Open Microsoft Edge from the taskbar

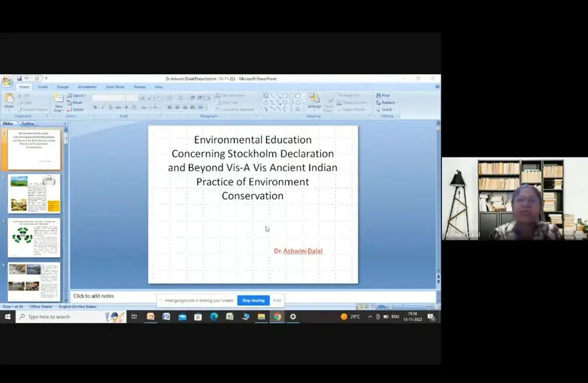tap(214, 317)
